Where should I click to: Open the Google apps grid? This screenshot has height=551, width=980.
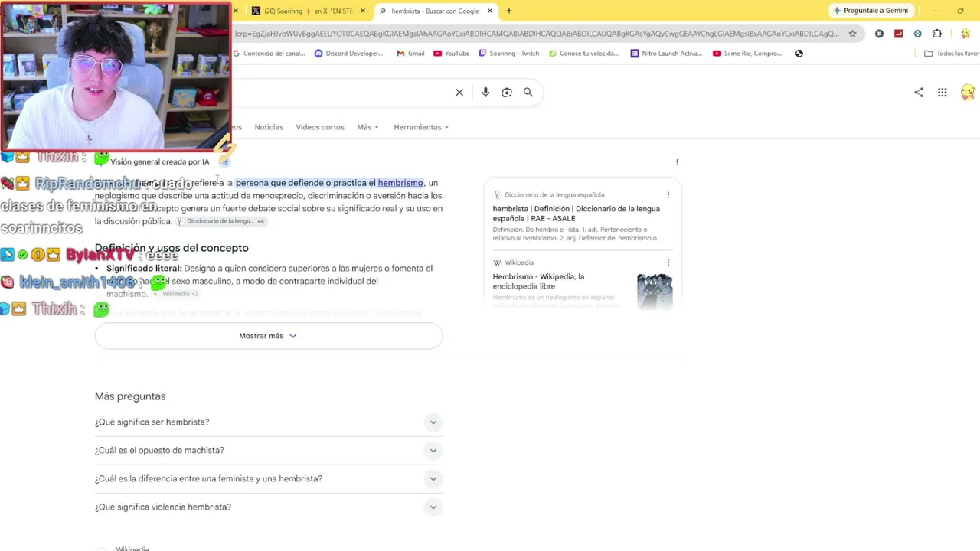point(942,93)
